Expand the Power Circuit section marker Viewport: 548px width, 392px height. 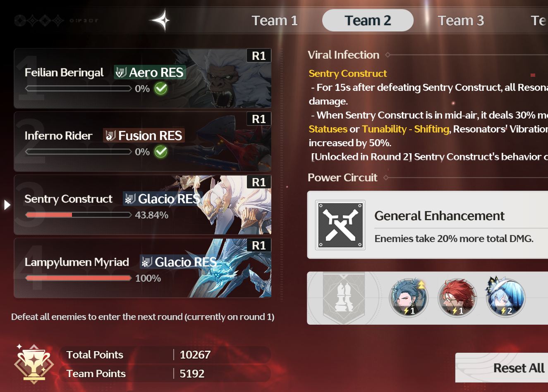pyautogui.click(x=386, y=178)
